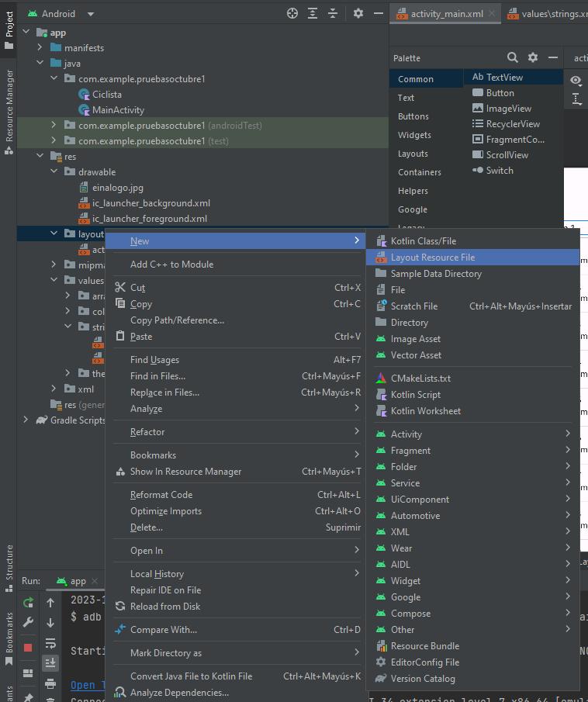Choose Layout Resource File from menu
Viewport: 588px width, 702px height.
click(x=432, y=258)
